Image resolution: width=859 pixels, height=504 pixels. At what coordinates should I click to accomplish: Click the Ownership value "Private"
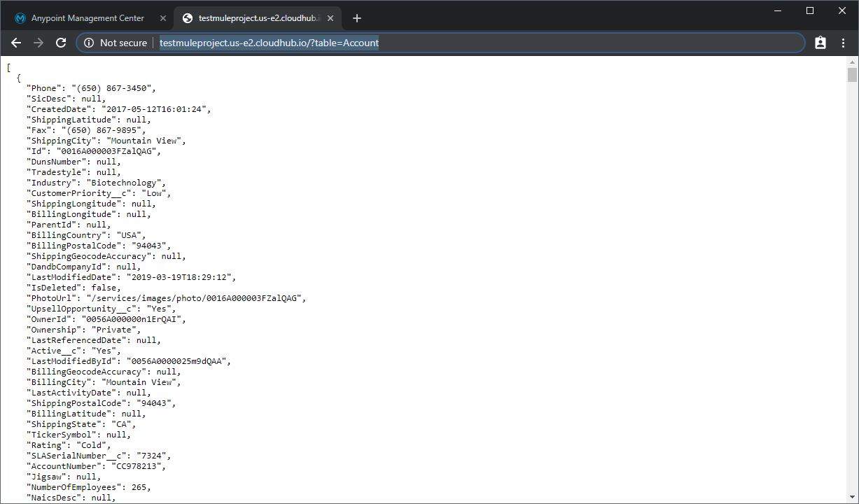point(113,330)
